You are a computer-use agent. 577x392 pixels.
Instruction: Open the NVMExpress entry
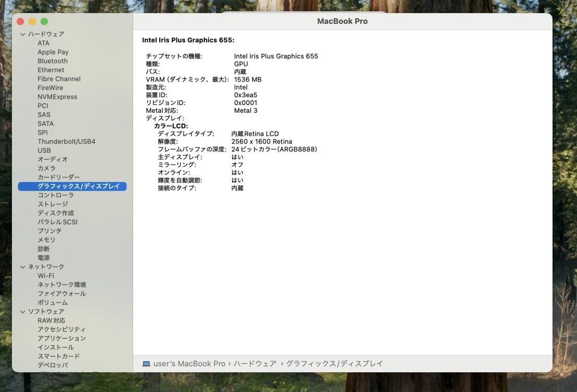57,97
